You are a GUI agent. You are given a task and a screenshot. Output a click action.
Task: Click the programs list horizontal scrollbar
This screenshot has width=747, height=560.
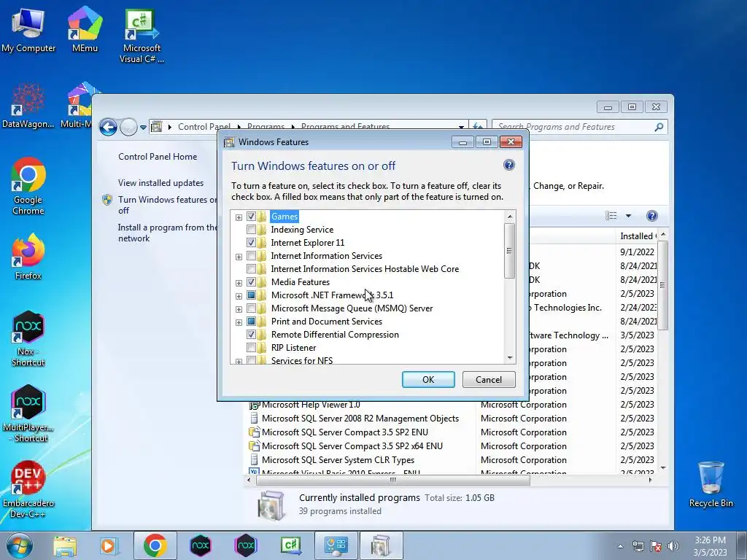393,480
